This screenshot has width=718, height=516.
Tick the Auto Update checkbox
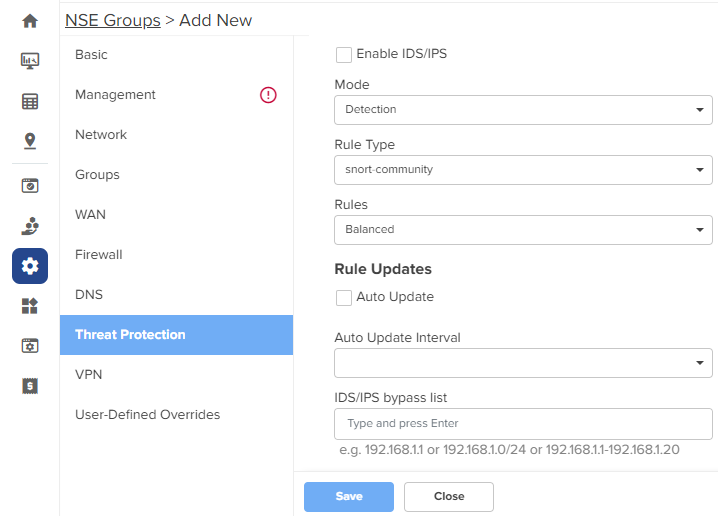(344, 298)
